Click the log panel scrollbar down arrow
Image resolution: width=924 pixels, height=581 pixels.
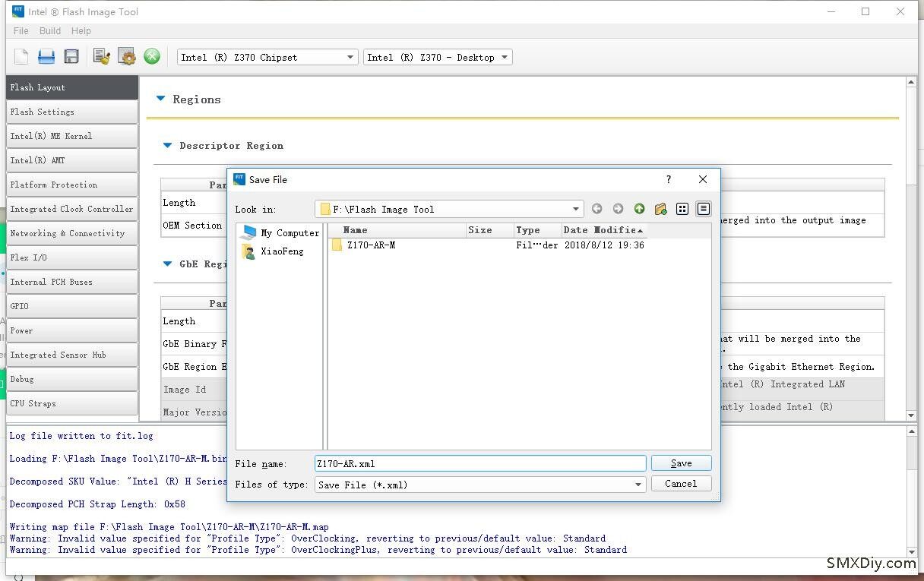coord(912,552)
